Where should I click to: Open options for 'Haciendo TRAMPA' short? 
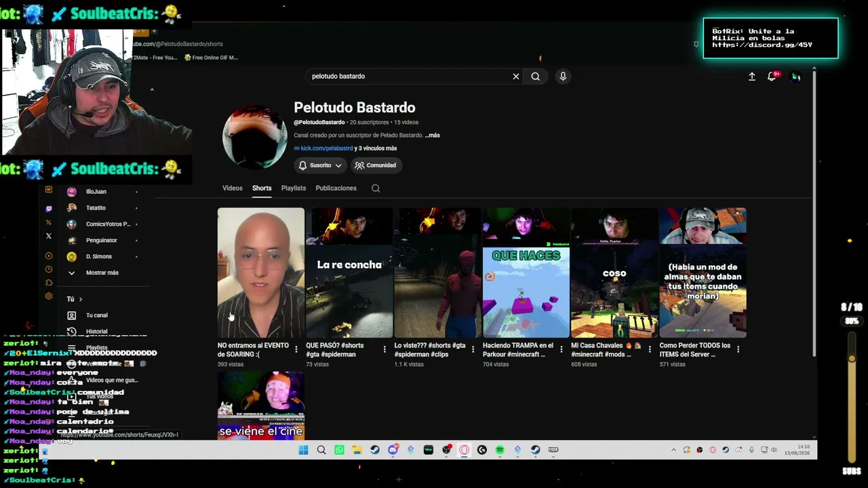561,349
